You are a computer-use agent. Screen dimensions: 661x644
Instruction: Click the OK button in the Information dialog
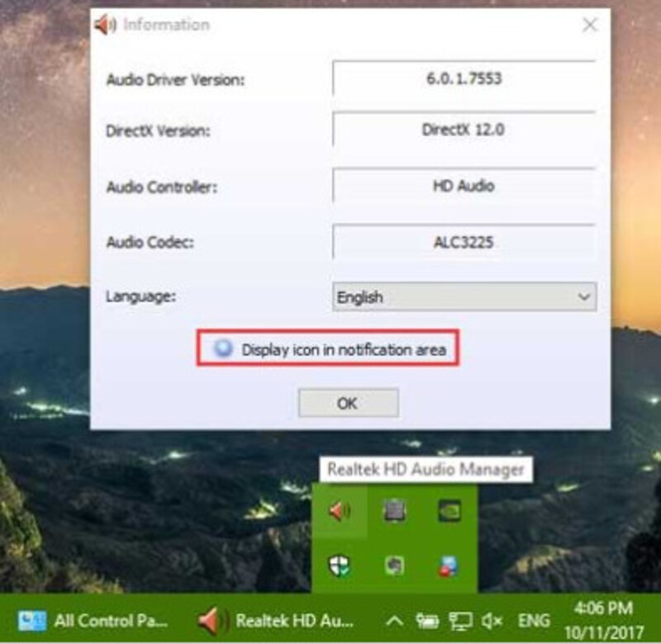348,403
